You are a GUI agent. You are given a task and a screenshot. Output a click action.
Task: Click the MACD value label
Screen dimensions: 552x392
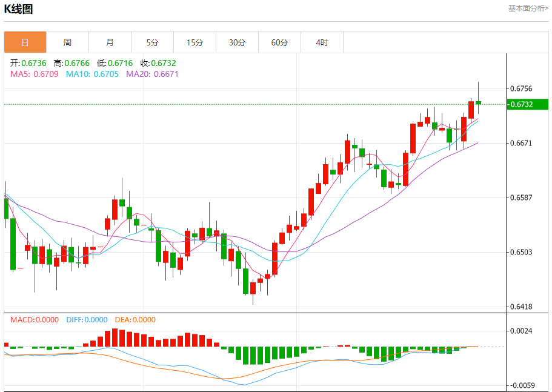[34, 320]
